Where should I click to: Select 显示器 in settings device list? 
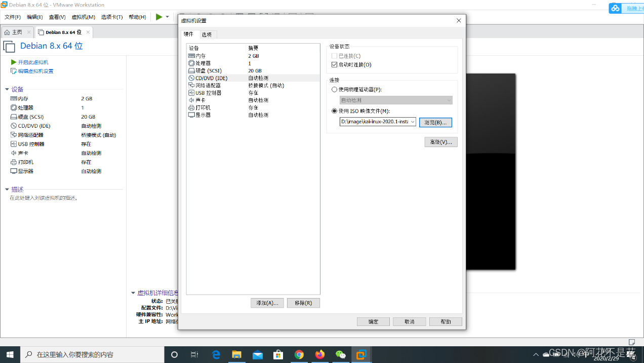(x=253, y=115)
